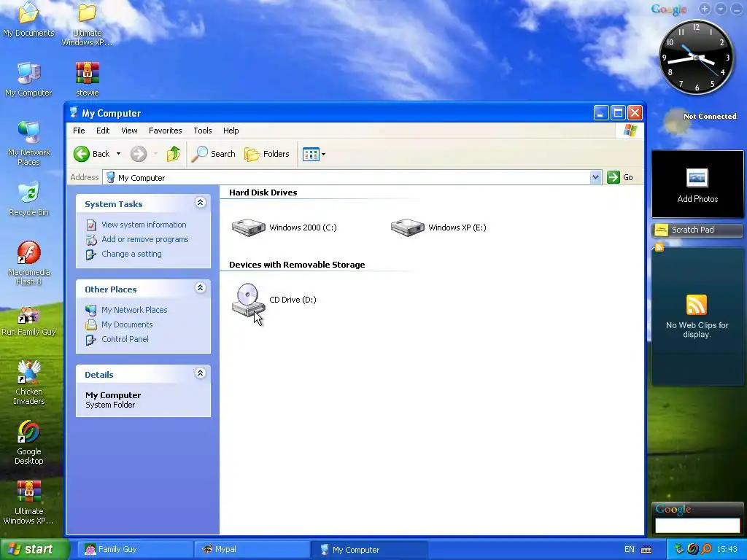Select the Windows XP (E:) hard drive icon
The width and height of the screenshot is (747, 560).
(407, 227)
